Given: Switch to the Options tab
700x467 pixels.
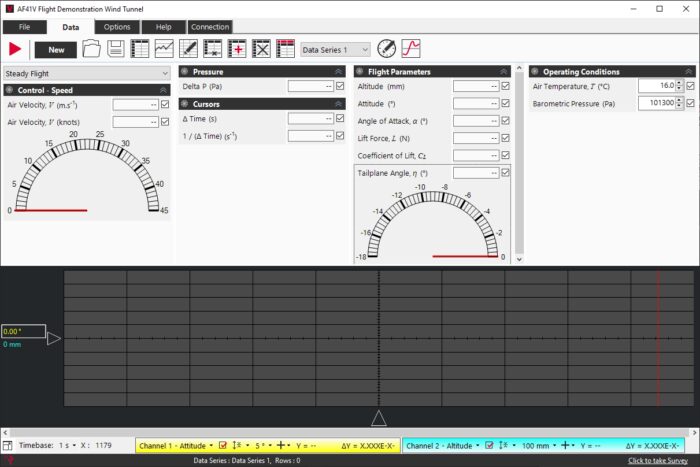Looking at the screenshot, I should (117, 27).
